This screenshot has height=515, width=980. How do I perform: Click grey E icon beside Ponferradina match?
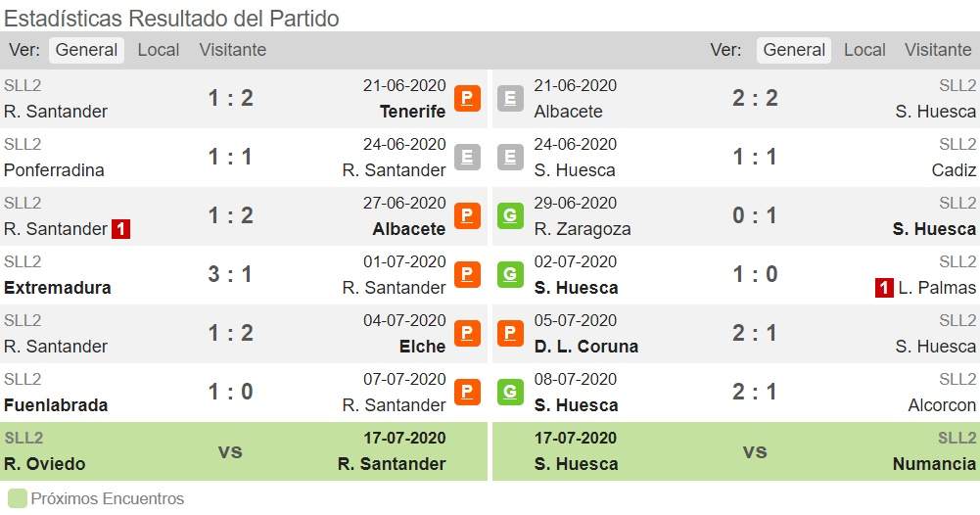[x=467, y=157]
